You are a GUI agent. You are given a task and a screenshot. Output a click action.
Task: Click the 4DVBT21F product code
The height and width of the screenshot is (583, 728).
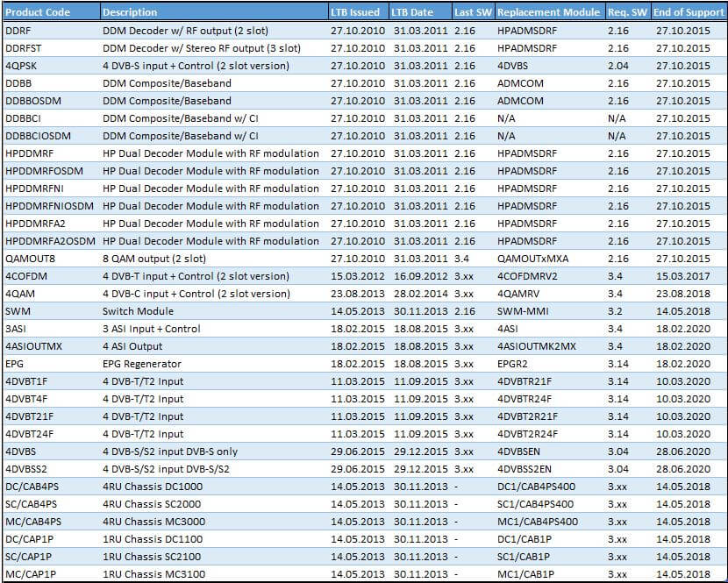(29, 416)
